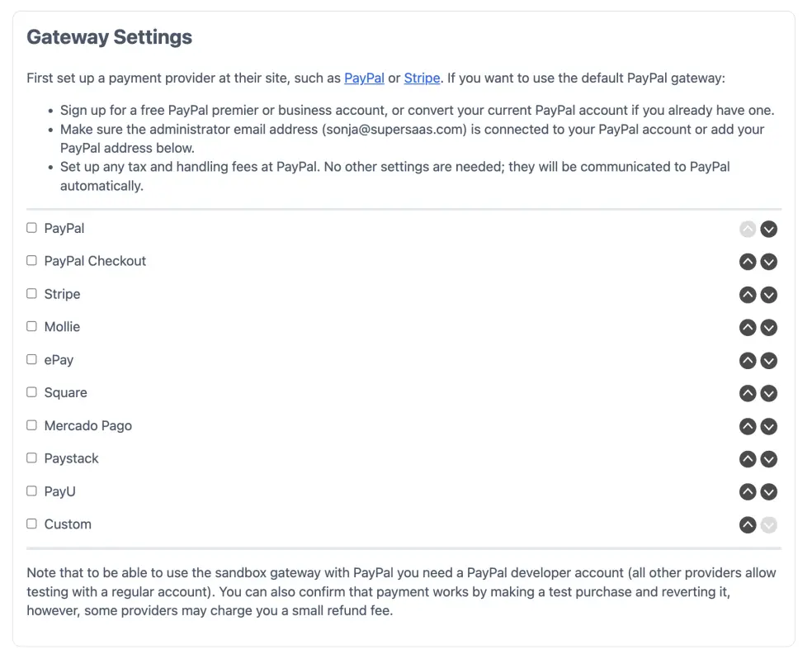812x659 pixels.
Task: Move PayU down one position
Action: [x=768, y=491]
